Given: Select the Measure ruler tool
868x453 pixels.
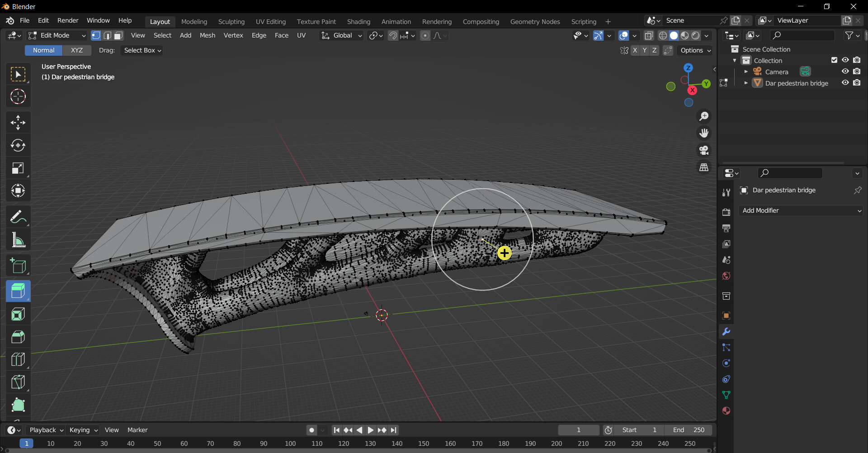Looking at the screenshot, I should tap(18, 240).
